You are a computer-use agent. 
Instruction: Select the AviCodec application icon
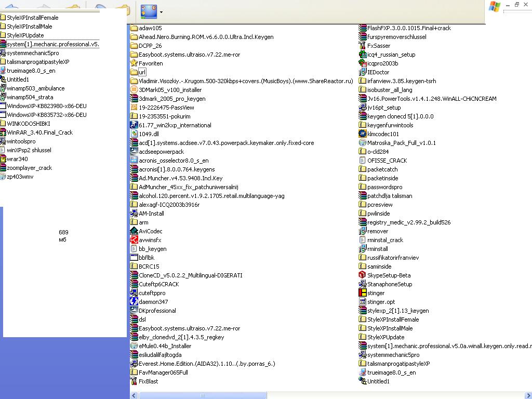pos(134,231)
